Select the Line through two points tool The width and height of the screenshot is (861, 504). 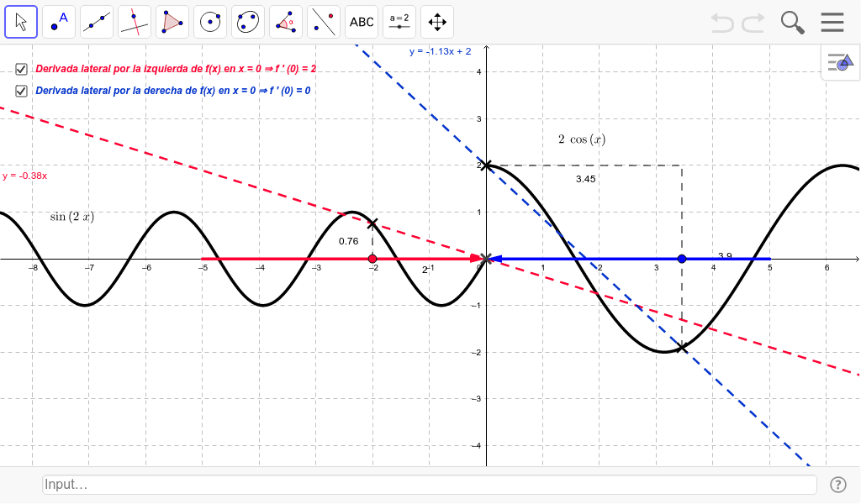(97, 22)
